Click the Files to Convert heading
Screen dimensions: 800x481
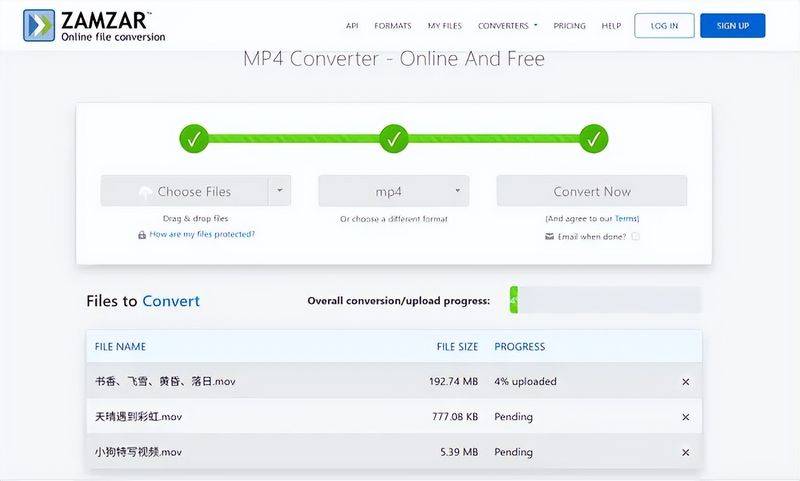coord(143,301)
